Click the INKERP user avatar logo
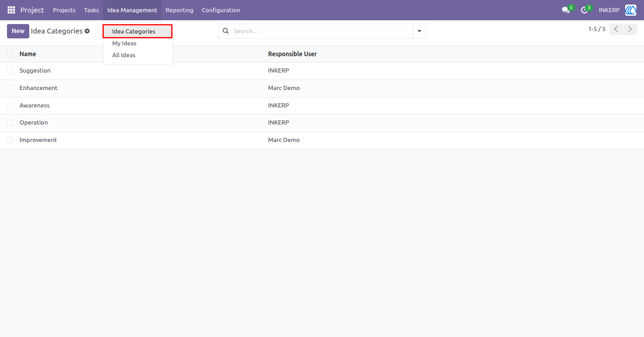The width and height of the screenshot is (644, 337). tap(631, 10)
